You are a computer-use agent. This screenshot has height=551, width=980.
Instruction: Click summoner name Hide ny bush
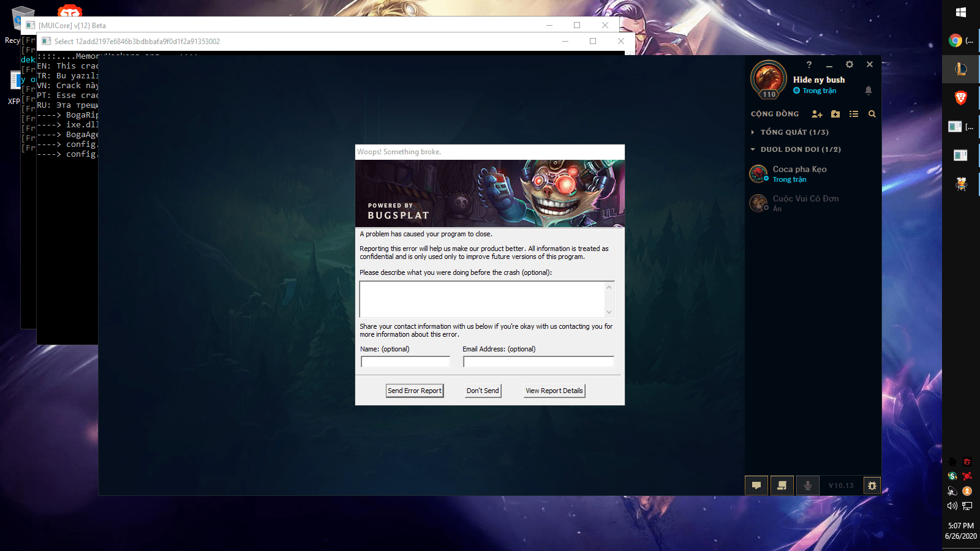(819, 80)
